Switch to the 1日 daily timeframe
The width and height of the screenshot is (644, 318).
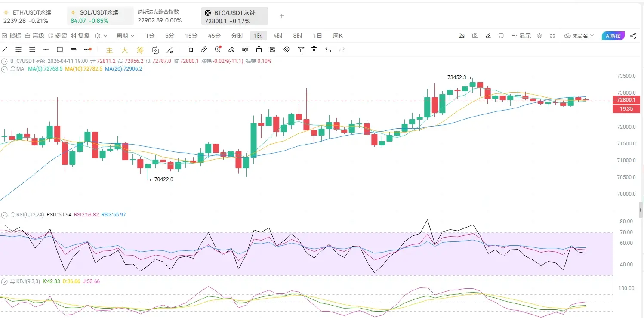tap(317, 36)
